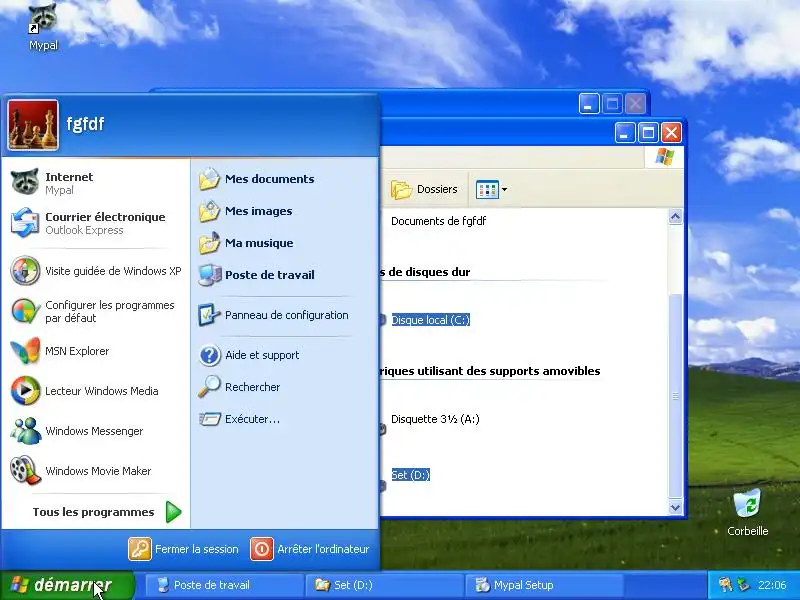Close the front explorer window
This screenshot has width=800, height=600.
(x=671, y=133)
